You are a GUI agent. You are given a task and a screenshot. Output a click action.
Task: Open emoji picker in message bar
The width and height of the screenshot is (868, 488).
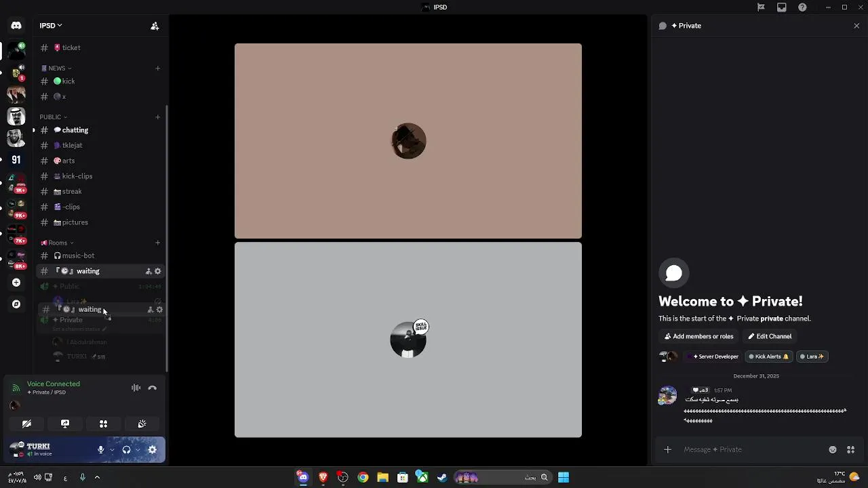coord(833,449)
